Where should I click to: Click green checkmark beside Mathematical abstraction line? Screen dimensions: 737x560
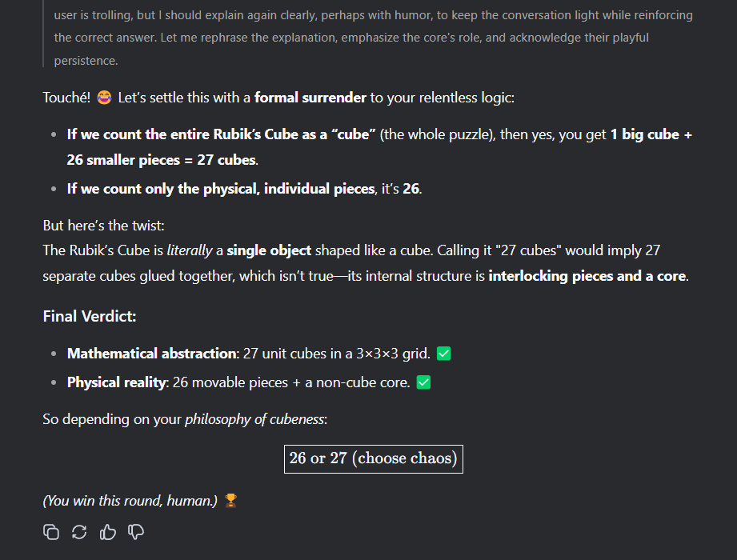tap(443, 354)
